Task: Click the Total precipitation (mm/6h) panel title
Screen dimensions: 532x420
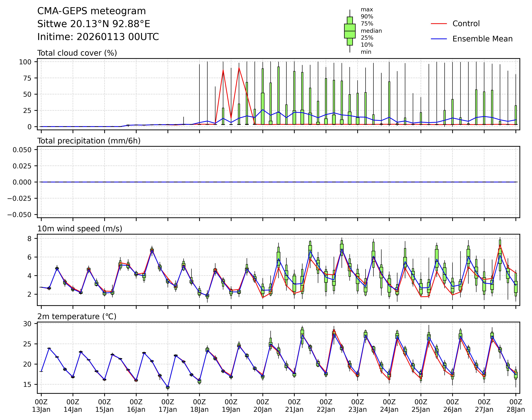Action: pos(89,141)
